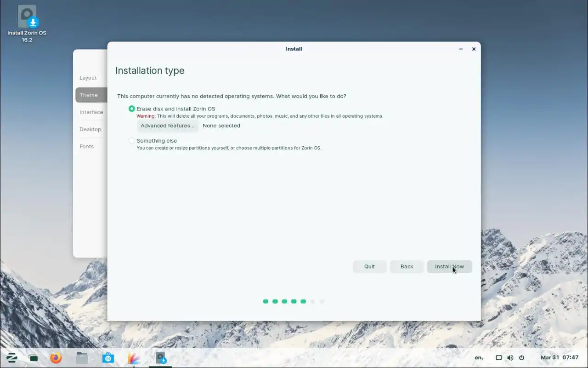Open Advanced features dialog
This screenshot has height=368, width=588.
(168, 126)
